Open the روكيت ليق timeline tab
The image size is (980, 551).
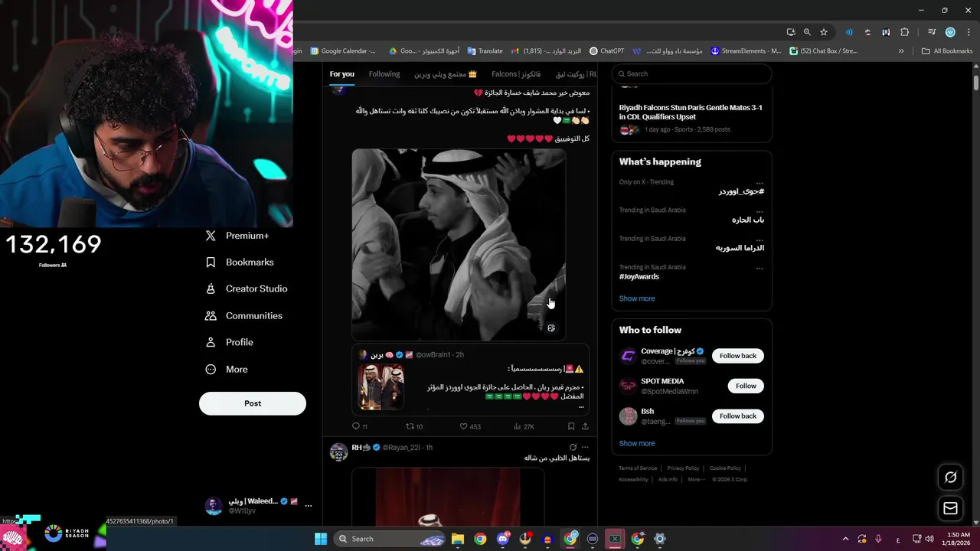click(x=576, y=74)
